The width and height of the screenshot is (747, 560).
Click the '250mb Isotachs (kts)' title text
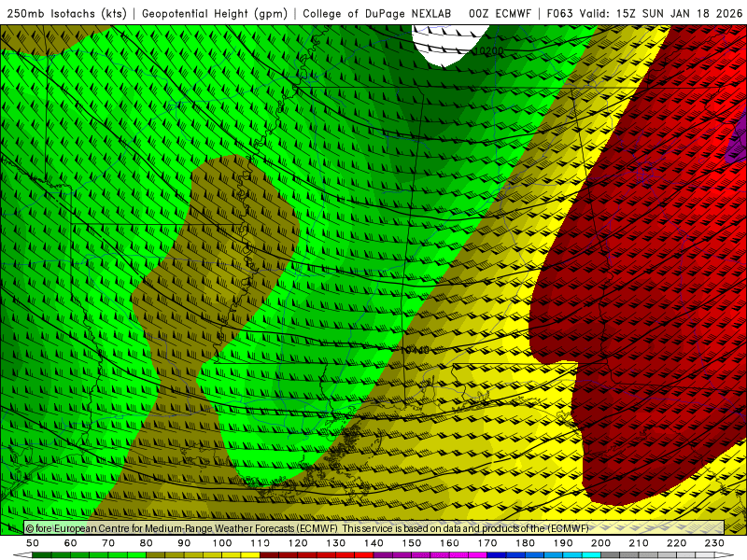pyautogui.click(x=66, y=13)
